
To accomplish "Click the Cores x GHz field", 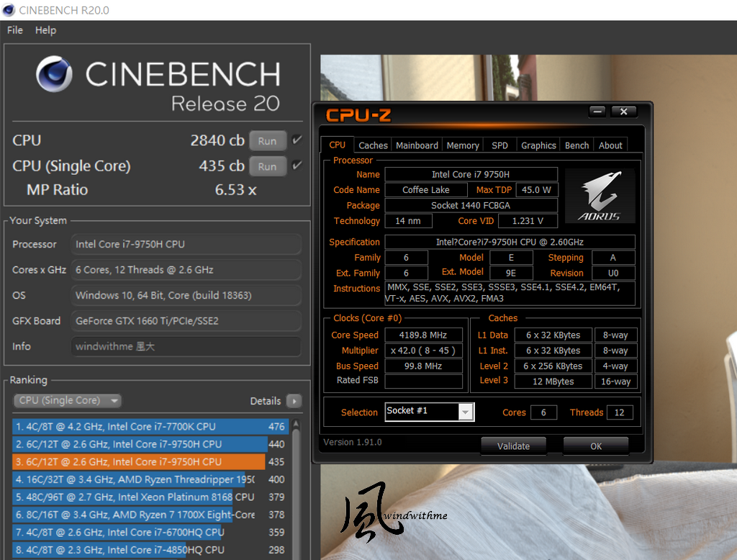I will 186,270.
